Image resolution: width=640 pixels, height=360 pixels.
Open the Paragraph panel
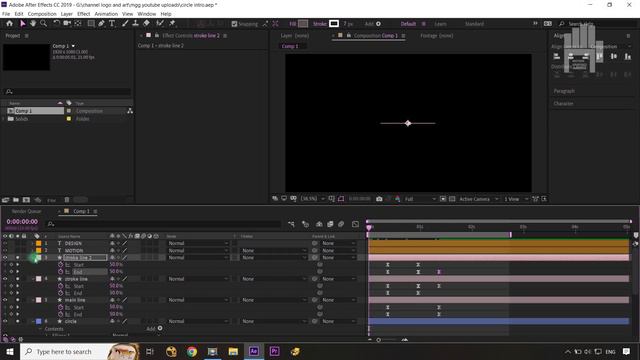click(564, 91)
